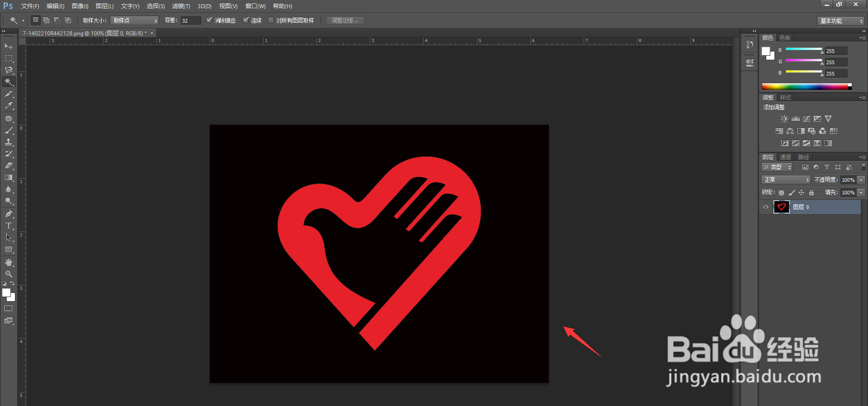Switch to the 色板 swatches tab
Screen dimensions: 868x406
(x=785, y=38)
